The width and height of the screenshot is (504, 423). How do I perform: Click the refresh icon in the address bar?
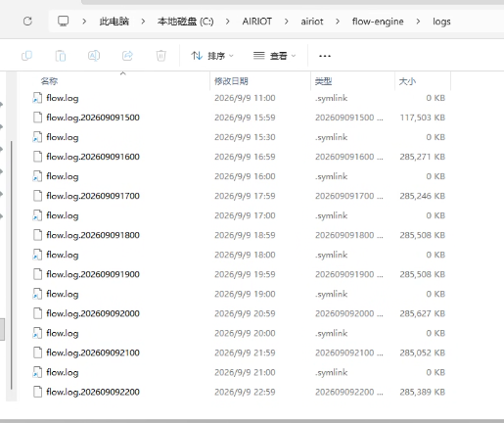pos(27,22)
